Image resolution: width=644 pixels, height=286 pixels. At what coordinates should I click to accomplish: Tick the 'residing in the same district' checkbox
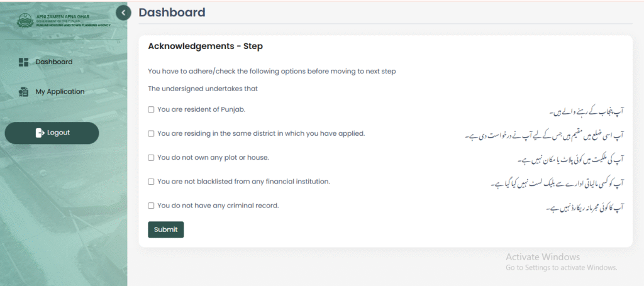(x=151, y=133)
